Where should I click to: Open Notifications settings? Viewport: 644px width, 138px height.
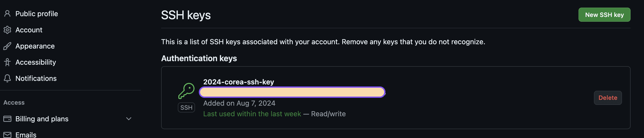36,78
